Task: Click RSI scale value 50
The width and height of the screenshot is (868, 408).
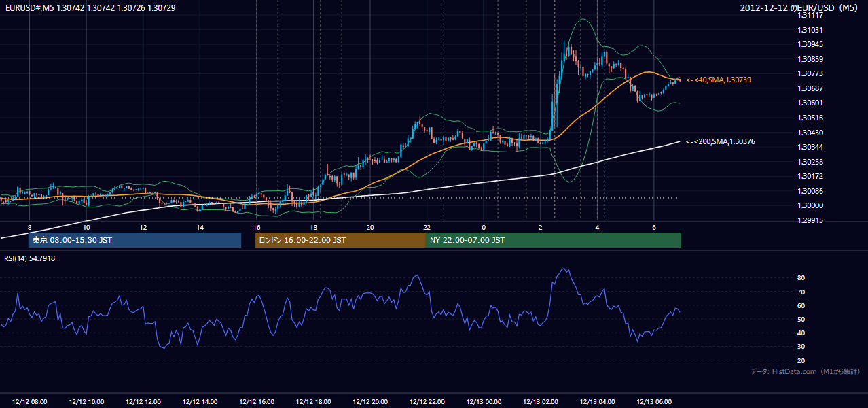Action: [801, 319]
